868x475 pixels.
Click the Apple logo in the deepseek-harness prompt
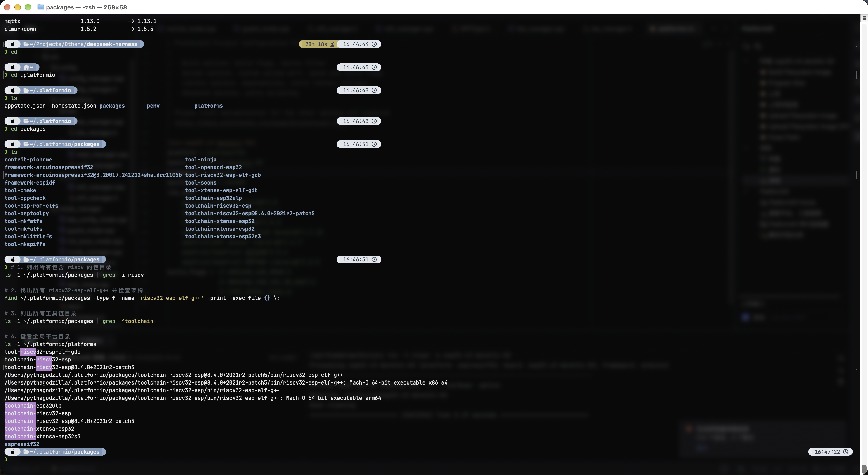pyautogui.click(x=13, y=44)
